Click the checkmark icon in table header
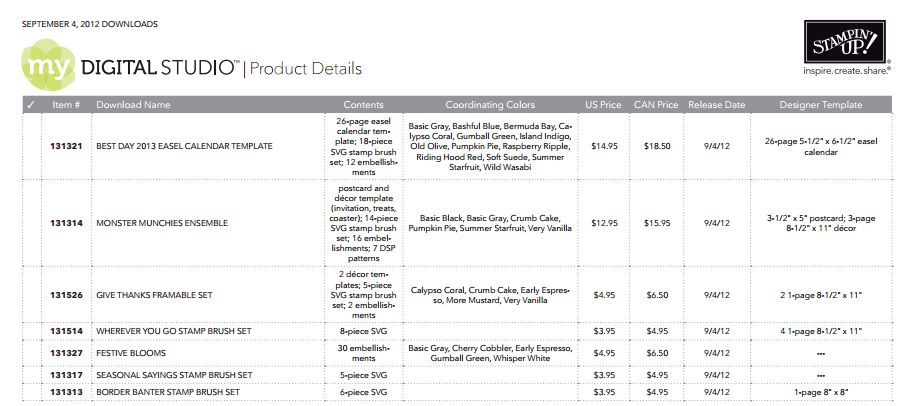 coord(31,104)
